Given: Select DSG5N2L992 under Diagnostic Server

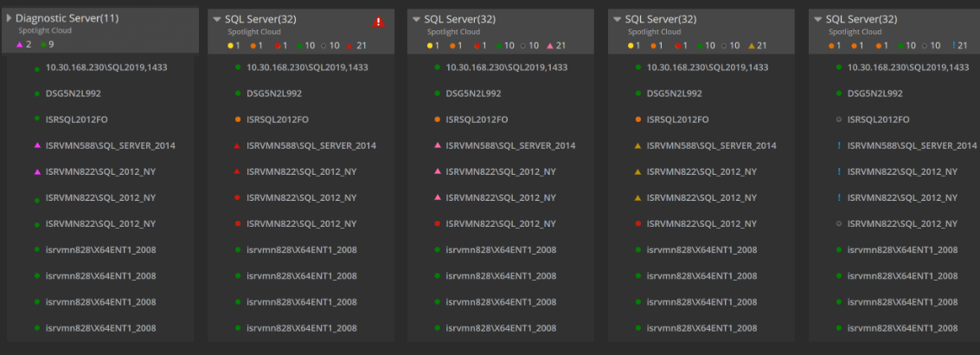Looking at the screenshot, I should [74, 94].
